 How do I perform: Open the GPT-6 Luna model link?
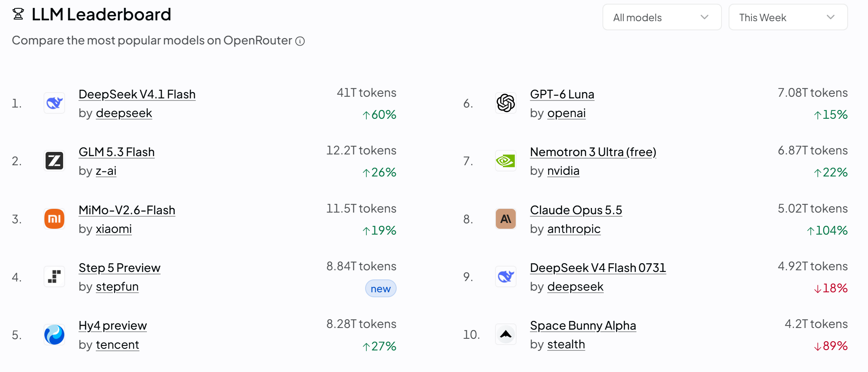[562, 94]
